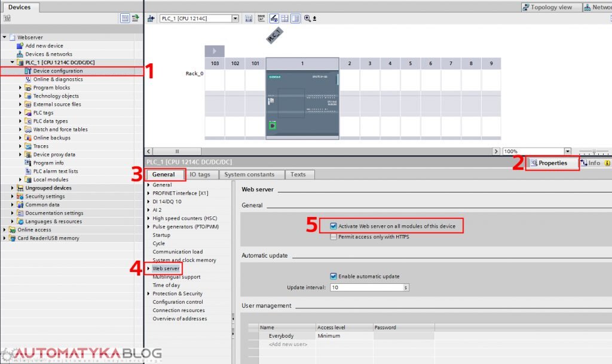Expand the Local modules node
612x364 pixels.
pos(20,179)
